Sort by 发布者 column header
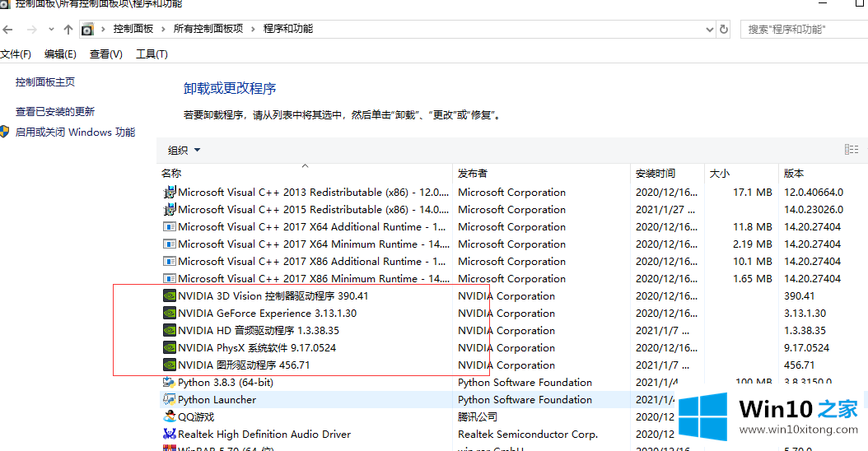868x451 pixels. click(x=541, y=173)
